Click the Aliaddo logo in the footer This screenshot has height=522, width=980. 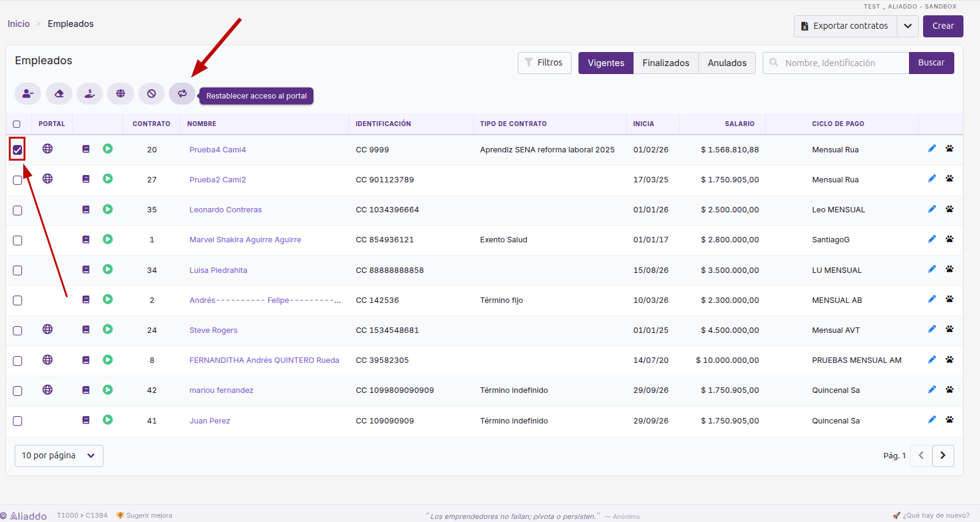coord(24,516)
